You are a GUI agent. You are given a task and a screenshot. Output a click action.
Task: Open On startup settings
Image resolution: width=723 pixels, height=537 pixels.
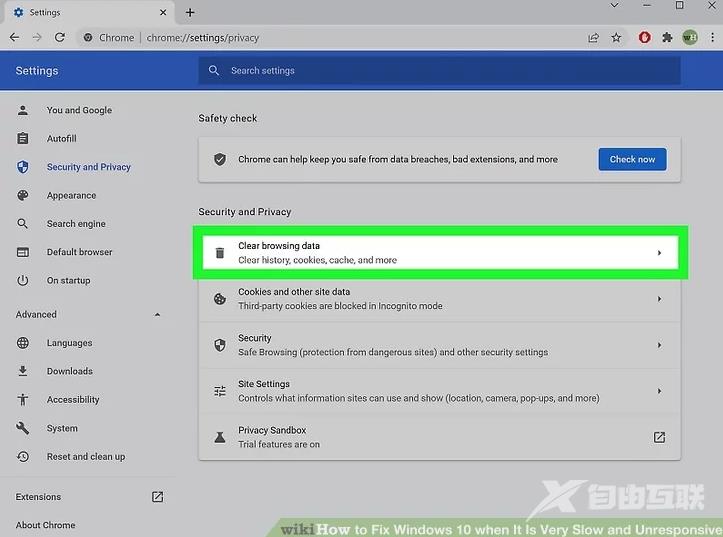click(x=68, y=280)
